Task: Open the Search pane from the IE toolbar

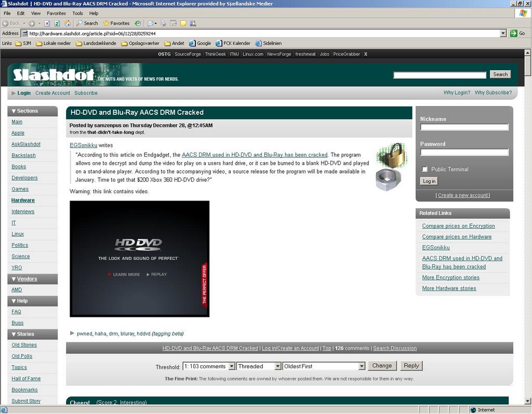Action: click(x=87, y=23)
